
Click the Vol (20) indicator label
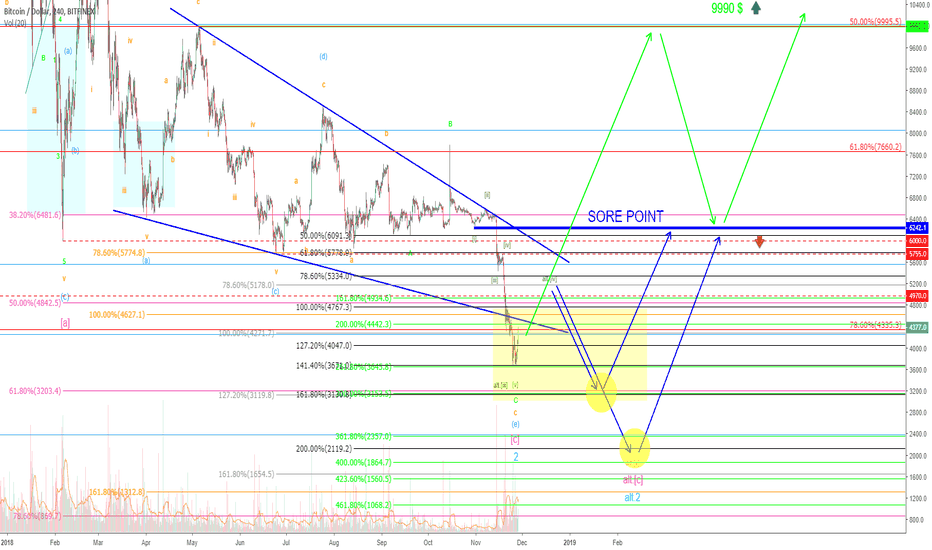(x=15, y=23)
